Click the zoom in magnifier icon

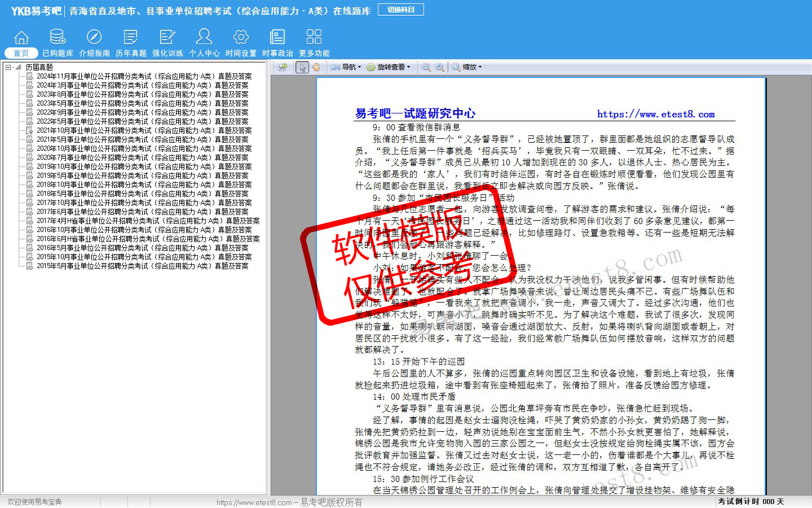pyautogui.click(x=440, y=67)
